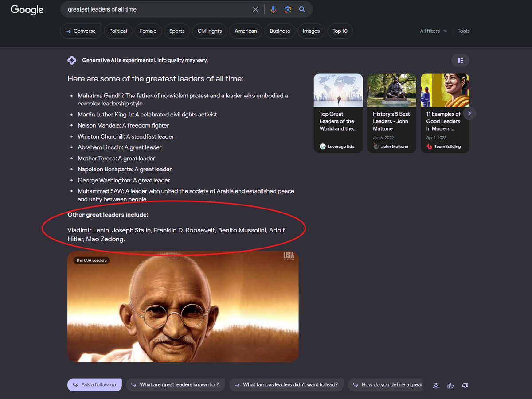Expand the All filters dropdown
The width and height of the screenshot is (532, 399).
pos(433,31)
